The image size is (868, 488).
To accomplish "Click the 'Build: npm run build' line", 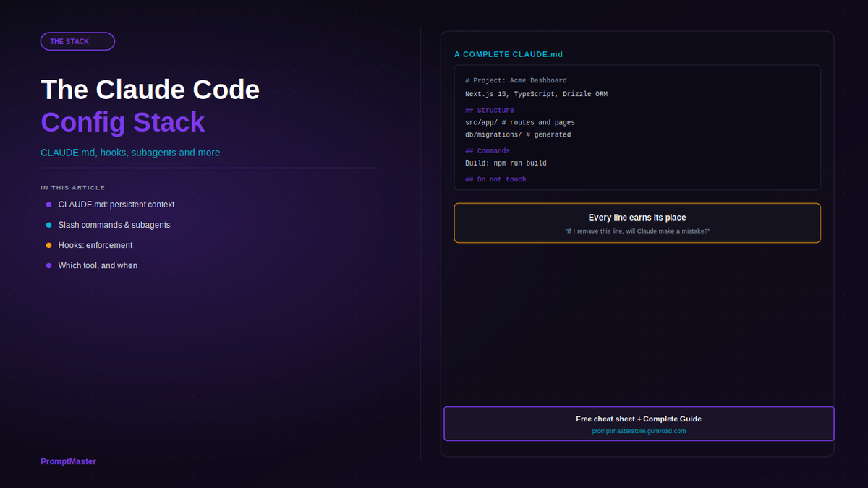I will (506, 163).
